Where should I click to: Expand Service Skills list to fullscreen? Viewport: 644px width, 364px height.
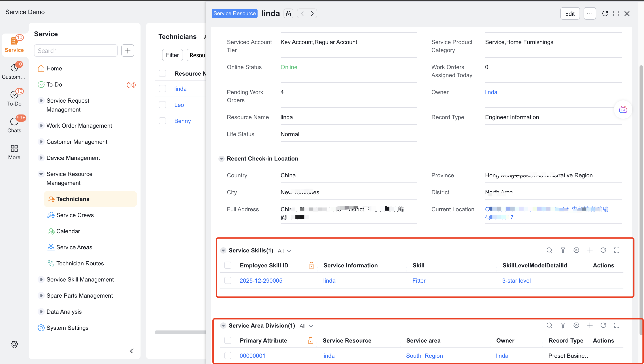click(x=616, y=250)
